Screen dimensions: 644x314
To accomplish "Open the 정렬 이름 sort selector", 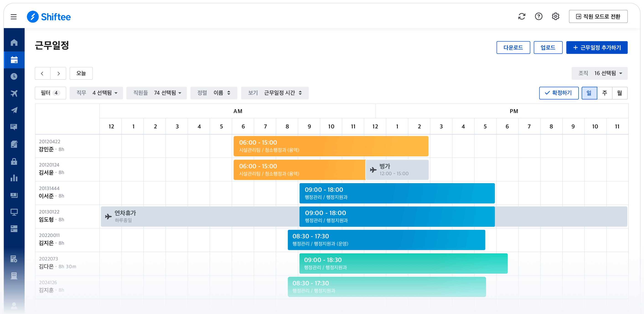I will tap(214, 93).
